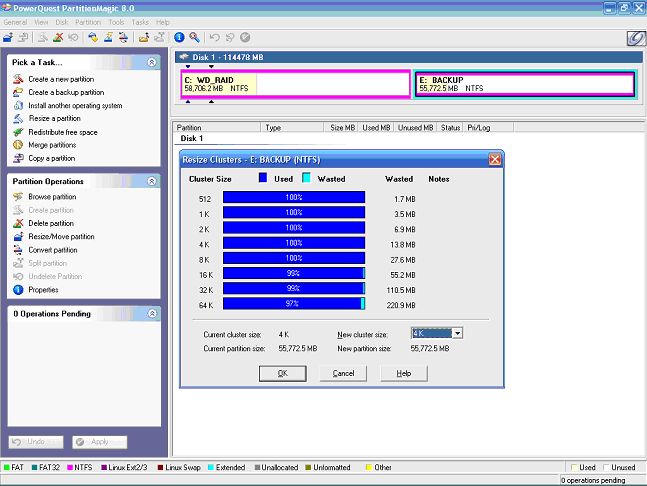Click the Install another operating system icon
Screen dimensions: 647x486
(18, 105)
